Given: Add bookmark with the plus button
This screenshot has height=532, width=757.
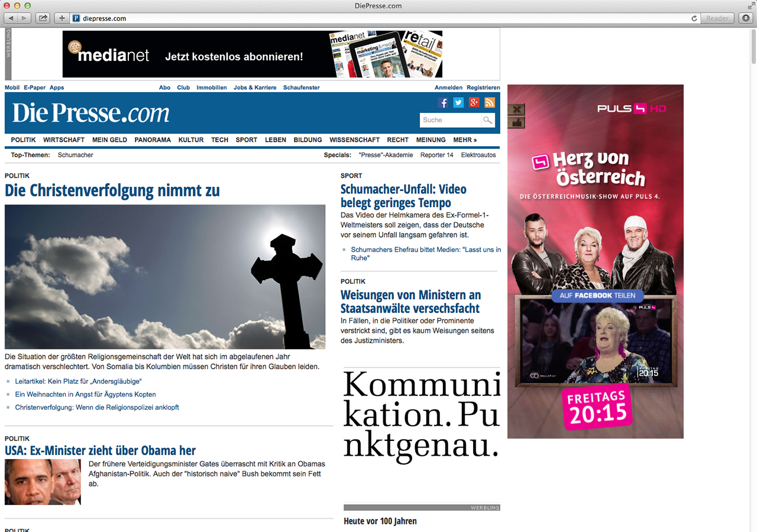Looking at the screenshot, I should point(62,18).
